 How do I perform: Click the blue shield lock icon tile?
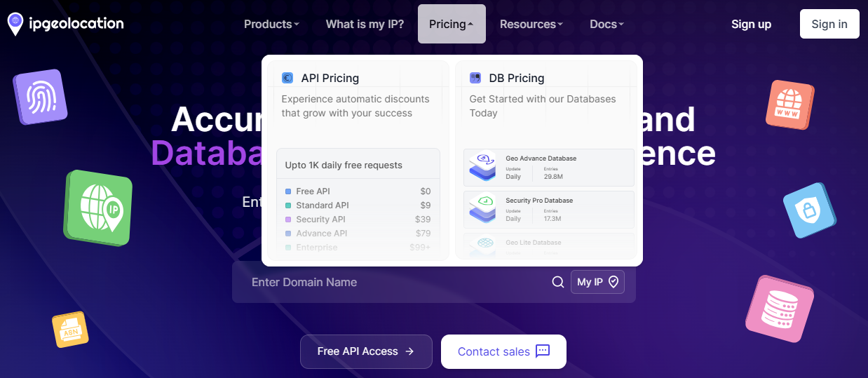click(810, 210)
